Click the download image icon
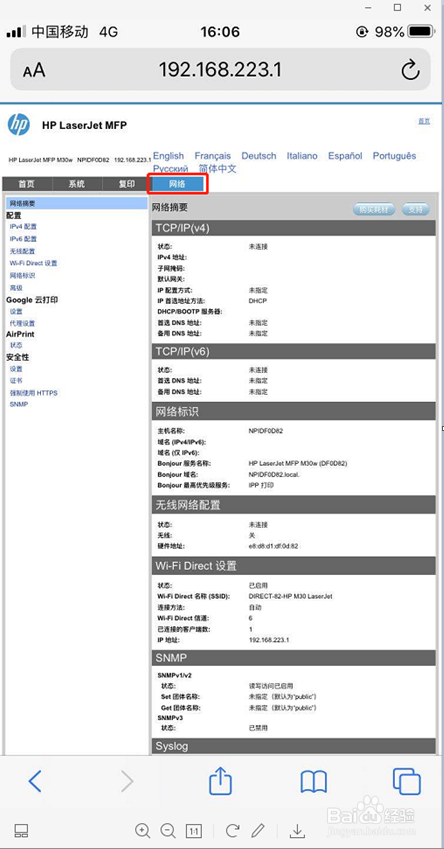 297,831
